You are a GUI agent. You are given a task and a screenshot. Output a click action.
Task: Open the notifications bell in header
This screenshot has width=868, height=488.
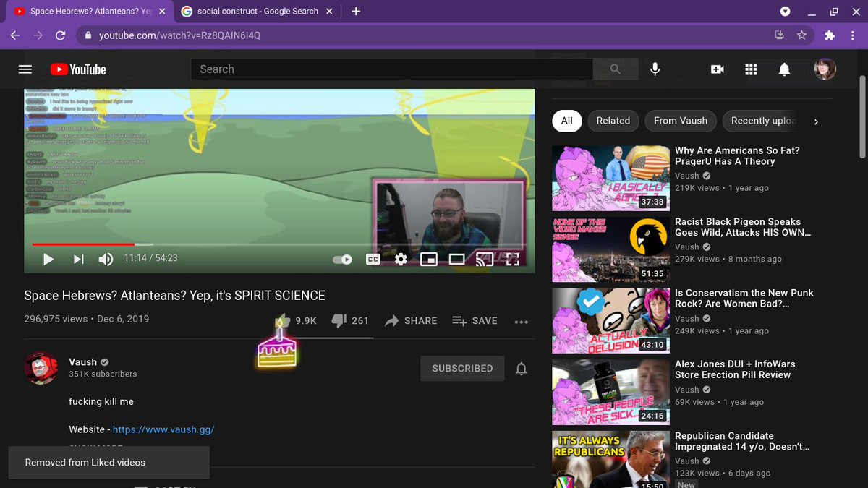(784, 69)
